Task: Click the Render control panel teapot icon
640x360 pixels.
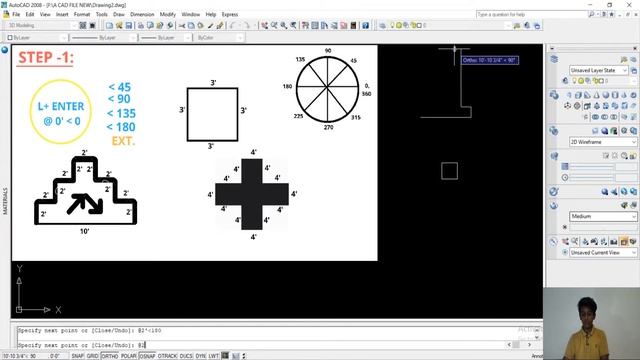Action: point(554,206)
